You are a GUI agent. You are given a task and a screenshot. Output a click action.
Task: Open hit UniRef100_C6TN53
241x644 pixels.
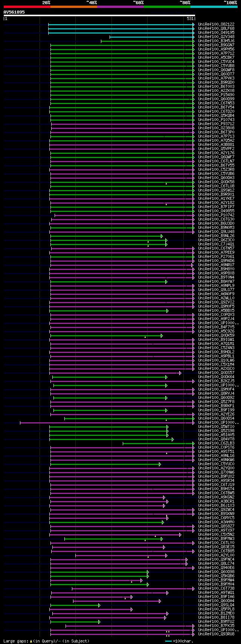[x=216, y=103]
